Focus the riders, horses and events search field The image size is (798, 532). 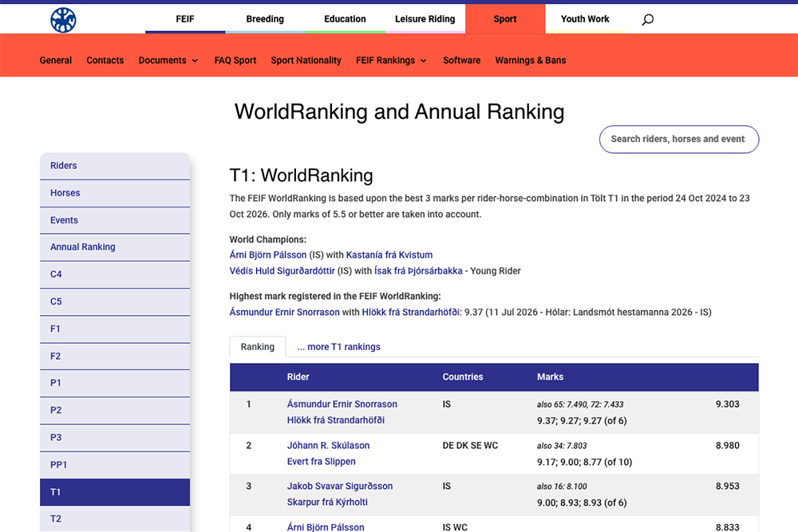(679, 140)
